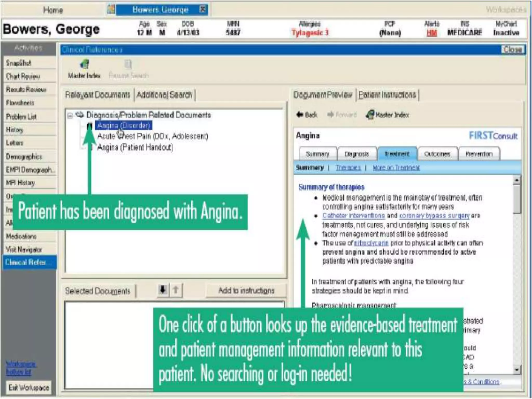Viewport: 532px width, 399px height.
Task: Move selected document up with arrow icon
Action: 176,290
